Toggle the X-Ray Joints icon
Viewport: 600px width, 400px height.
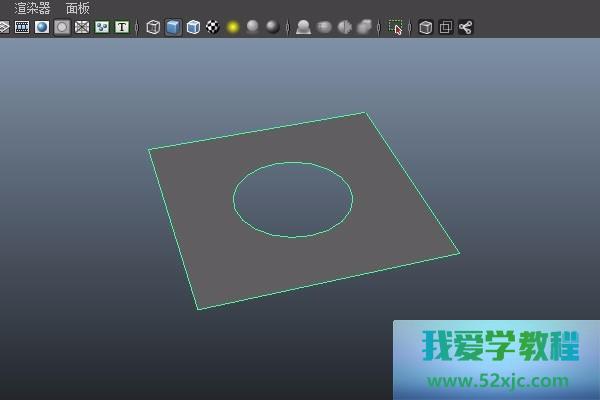tap(466, 27)
